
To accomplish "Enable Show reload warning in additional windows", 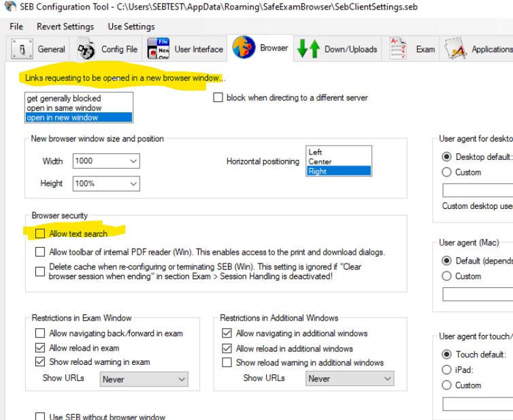I will [x=227, y=362].
